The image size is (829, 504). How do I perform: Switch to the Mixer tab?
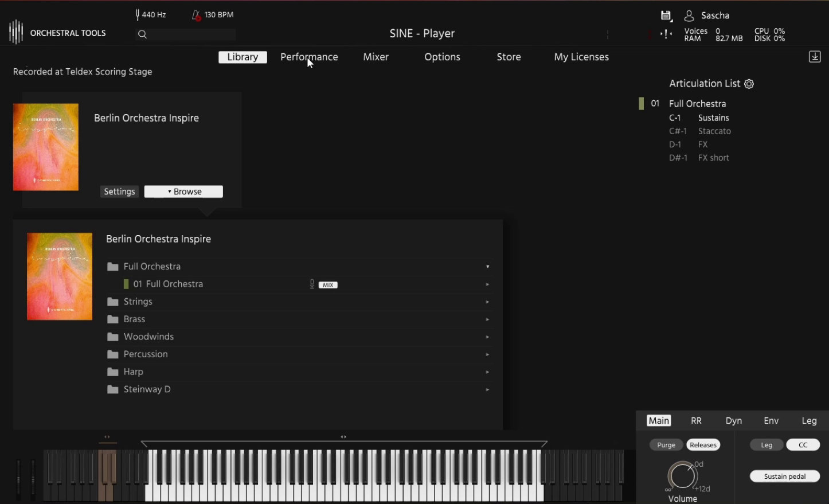coord(376,57)
